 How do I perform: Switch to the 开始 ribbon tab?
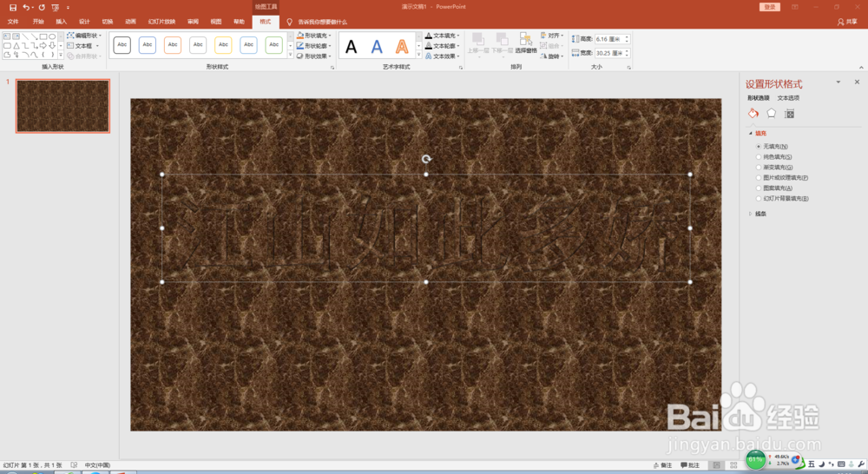point(37,22)
